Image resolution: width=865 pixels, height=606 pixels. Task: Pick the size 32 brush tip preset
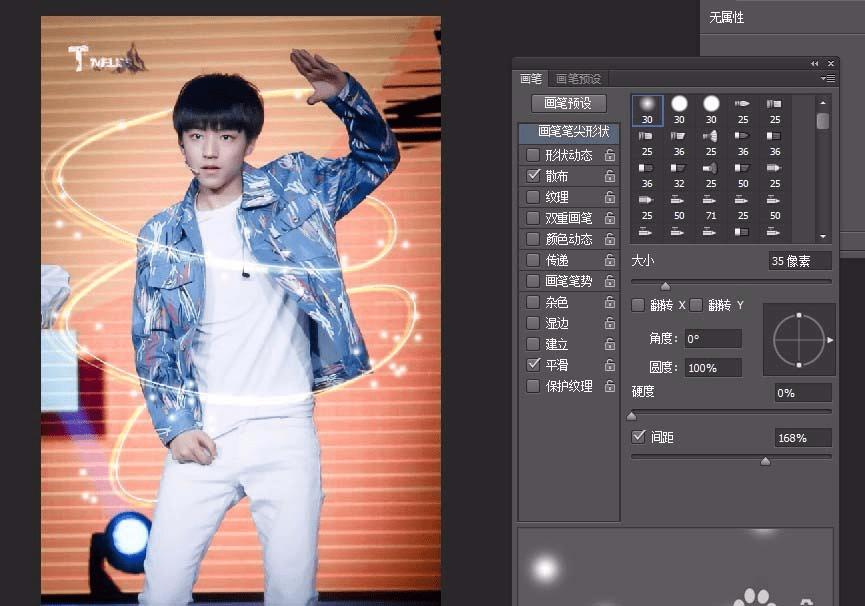[x=679, y=174]
